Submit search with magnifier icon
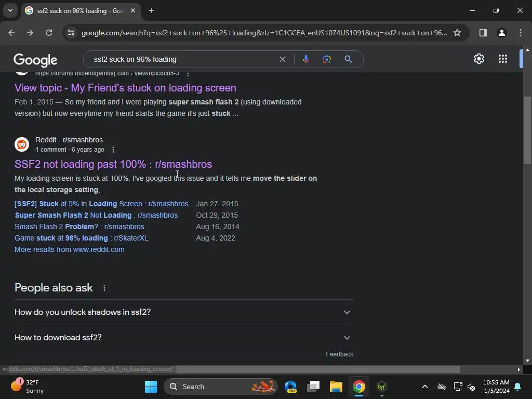The image size is (532, 399). 348,59
